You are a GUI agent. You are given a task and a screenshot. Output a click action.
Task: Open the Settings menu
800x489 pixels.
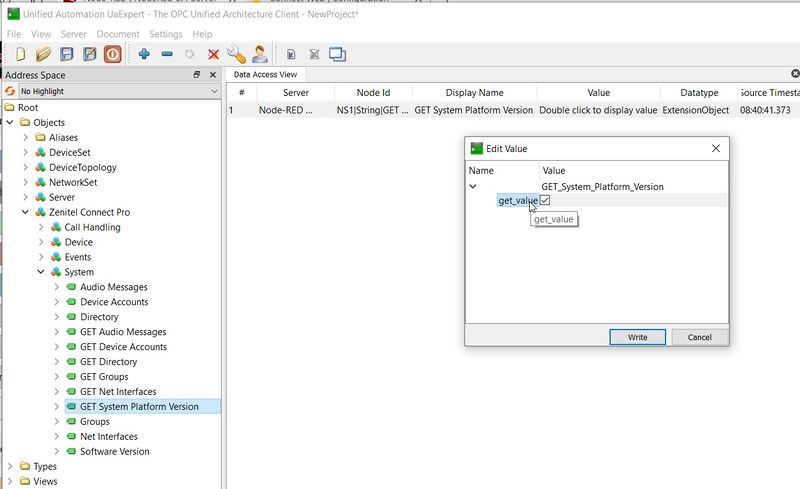pos(165,34)
